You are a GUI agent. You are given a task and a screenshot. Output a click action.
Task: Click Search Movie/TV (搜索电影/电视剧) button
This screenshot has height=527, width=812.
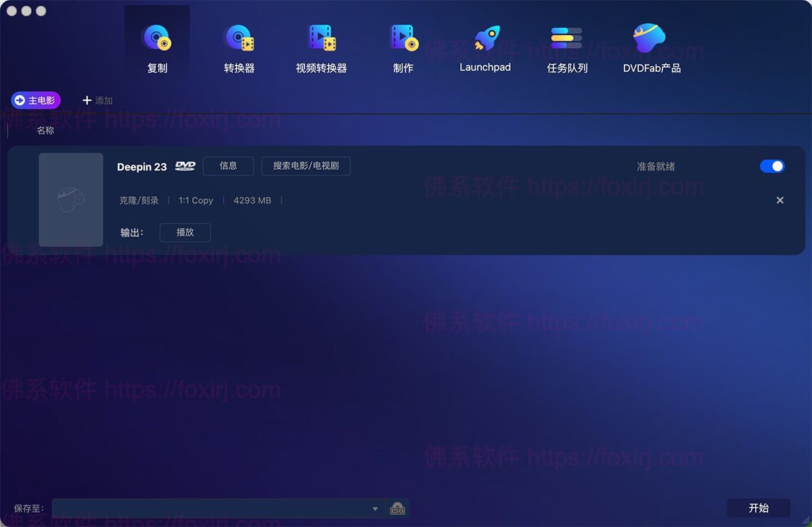click(306, 166)
